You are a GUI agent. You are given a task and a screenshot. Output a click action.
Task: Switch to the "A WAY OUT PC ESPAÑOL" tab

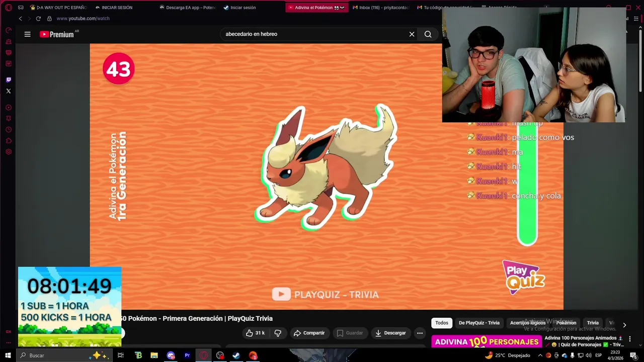59,8
